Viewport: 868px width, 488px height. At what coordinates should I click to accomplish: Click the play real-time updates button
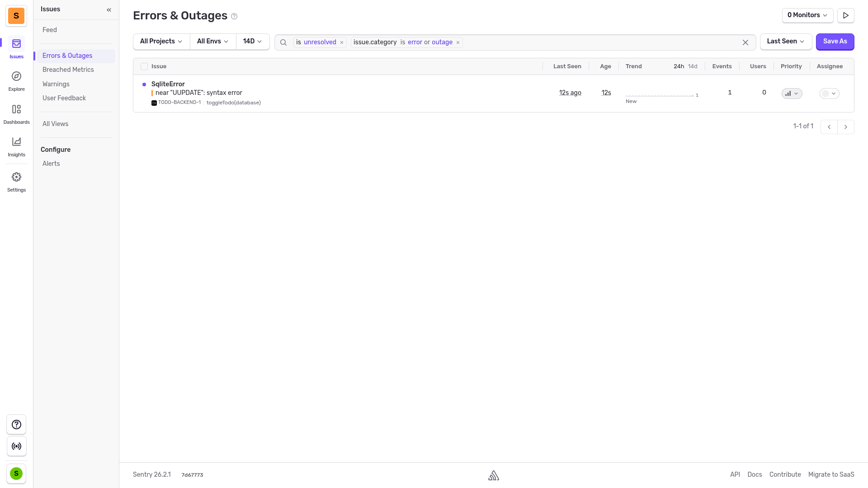click(x=845, y=15)
